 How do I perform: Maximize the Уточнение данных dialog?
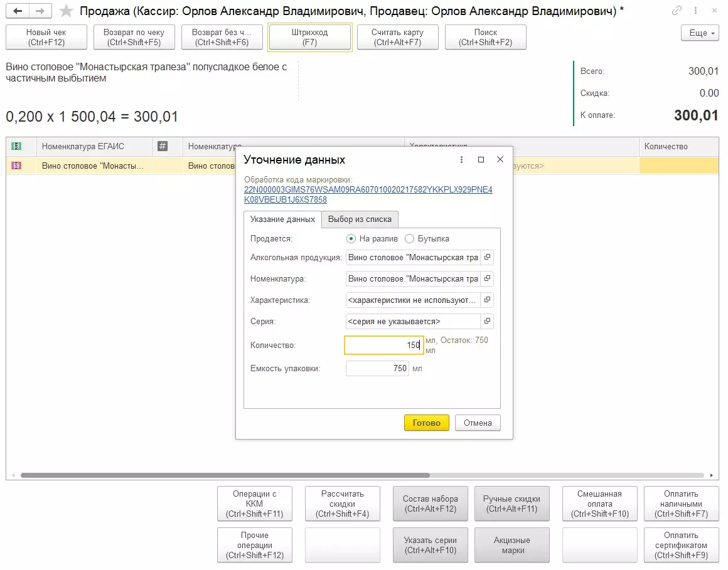(481, 159)
